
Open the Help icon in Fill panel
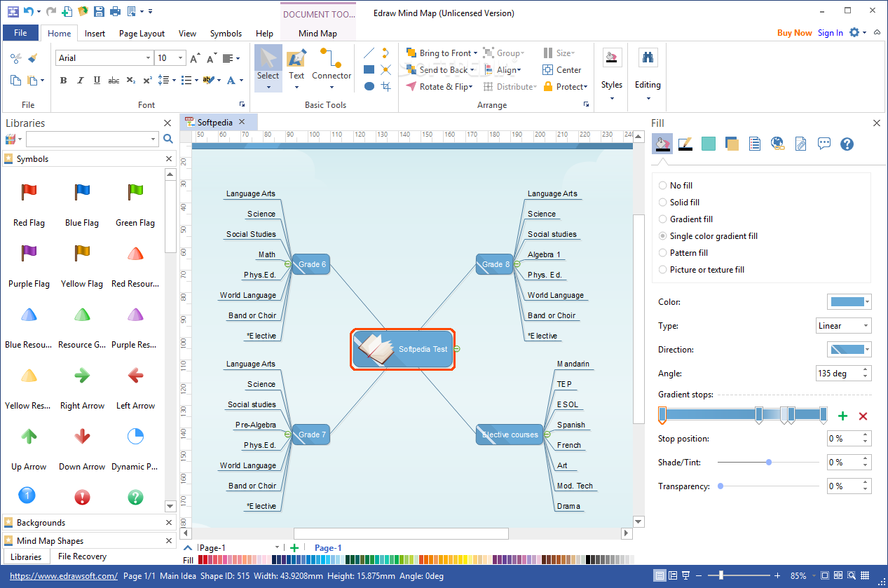pos(847,144)
